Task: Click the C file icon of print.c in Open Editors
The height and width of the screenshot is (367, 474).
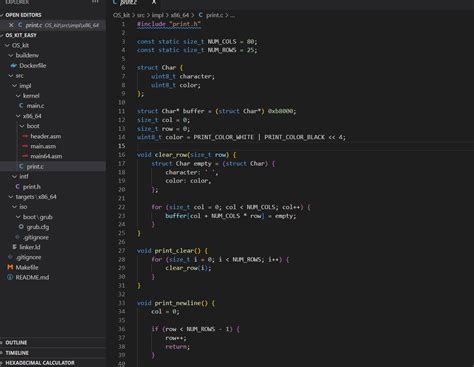Action: (x=20, y=25)
